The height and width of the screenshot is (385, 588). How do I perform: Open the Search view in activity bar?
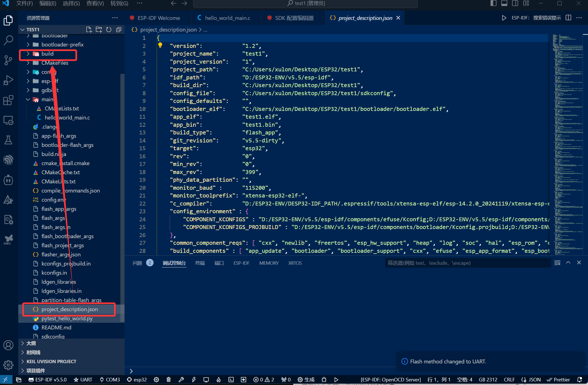8,40
